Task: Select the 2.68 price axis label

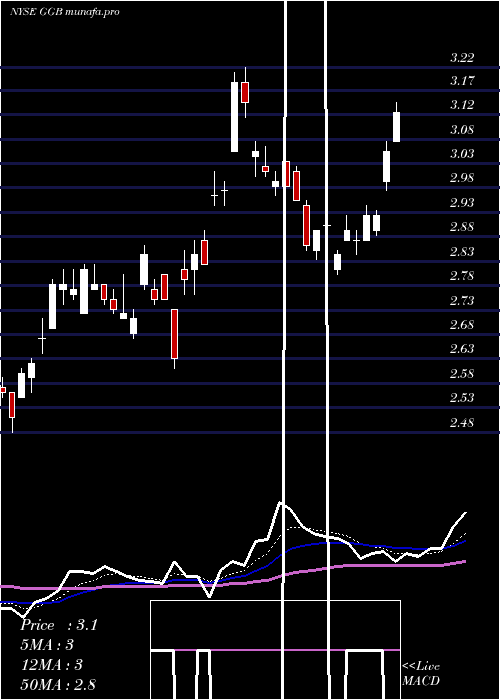Action: coord(462,325)
